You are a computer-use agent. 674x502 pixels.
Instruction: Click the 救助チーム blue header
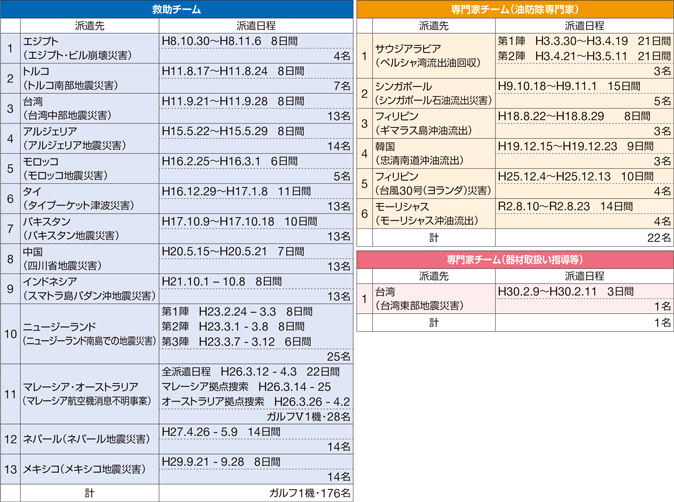(x=177, y=9)
